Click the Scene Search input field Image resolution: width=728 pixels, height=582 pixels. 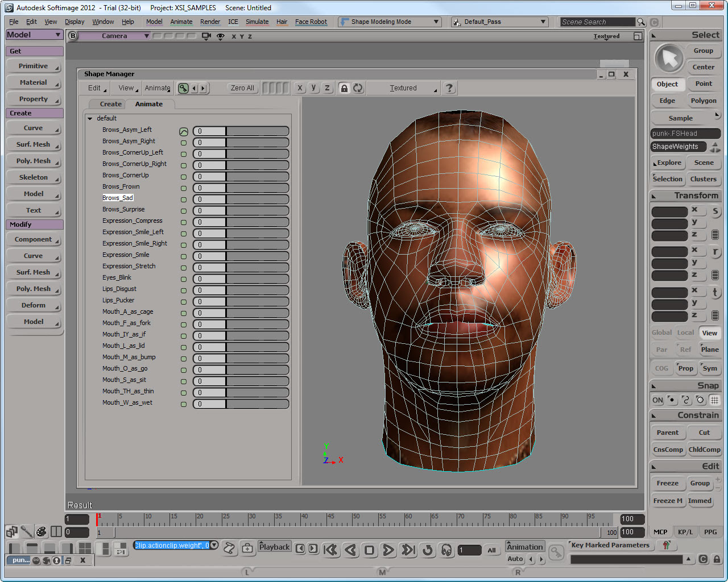[x=597, y=22]
